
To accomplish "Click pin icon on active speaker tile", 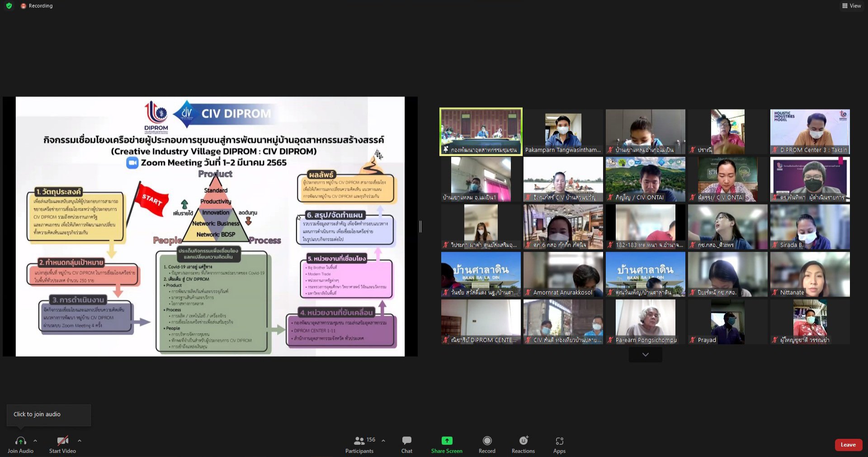I will click(446, 149).
